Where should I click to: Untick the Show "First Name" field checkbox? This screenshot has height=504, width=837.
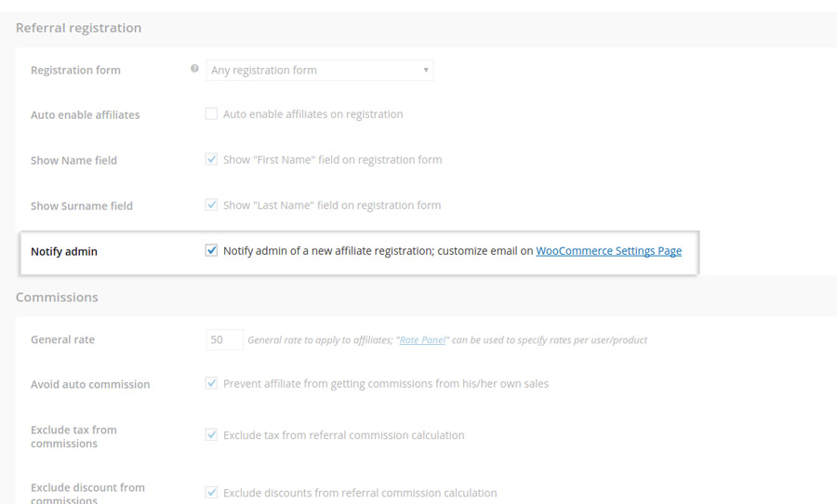coord(211,160)
